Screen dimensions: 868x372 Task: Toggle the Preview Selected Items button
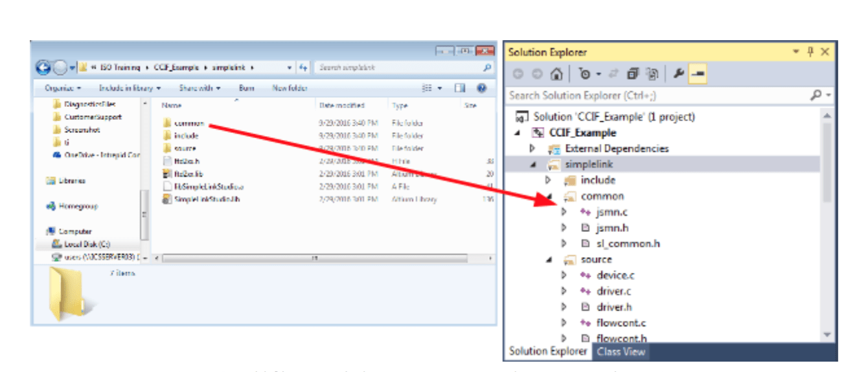pos(698,74)
